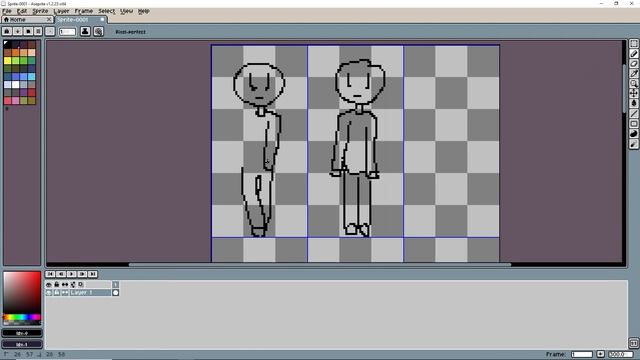Open the zoom percentage field
Screen dimensions: 640x360
(621, 354)
